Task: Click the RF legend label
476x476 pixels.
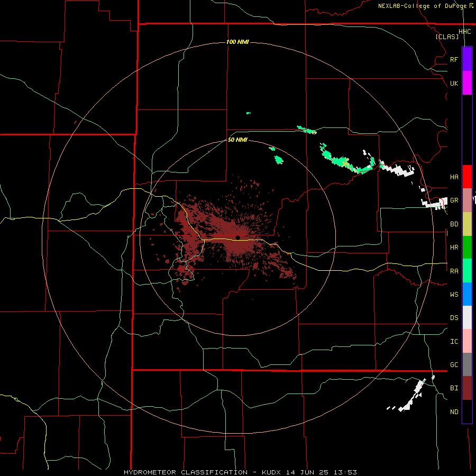Action: click(454, 59)
